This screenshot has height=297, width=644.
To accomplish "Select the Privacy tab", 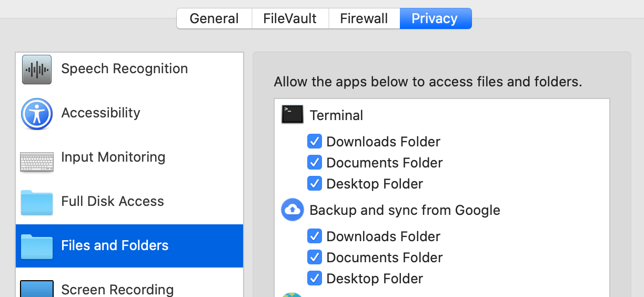I will [x=436, y=18].
